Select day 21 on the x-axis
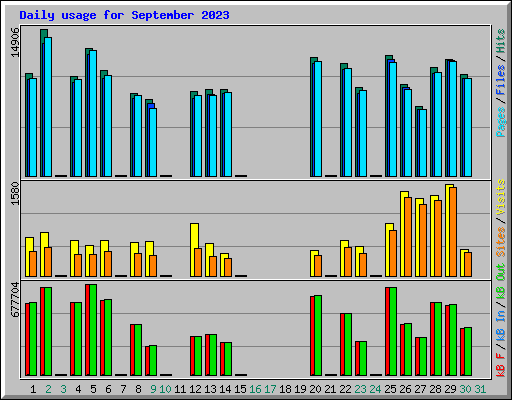512x400 pixels. coord(330,389)
